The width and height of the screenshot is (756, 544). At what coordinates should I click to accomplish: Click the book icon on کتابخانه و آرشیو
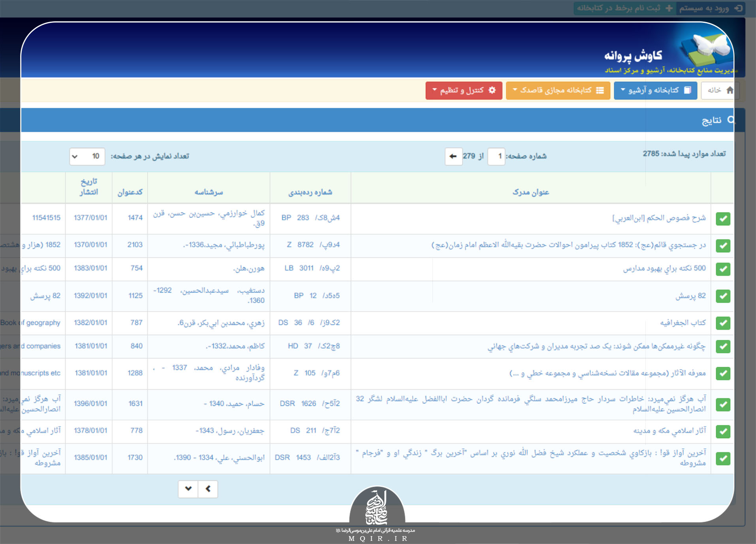(x=687, y=90)
